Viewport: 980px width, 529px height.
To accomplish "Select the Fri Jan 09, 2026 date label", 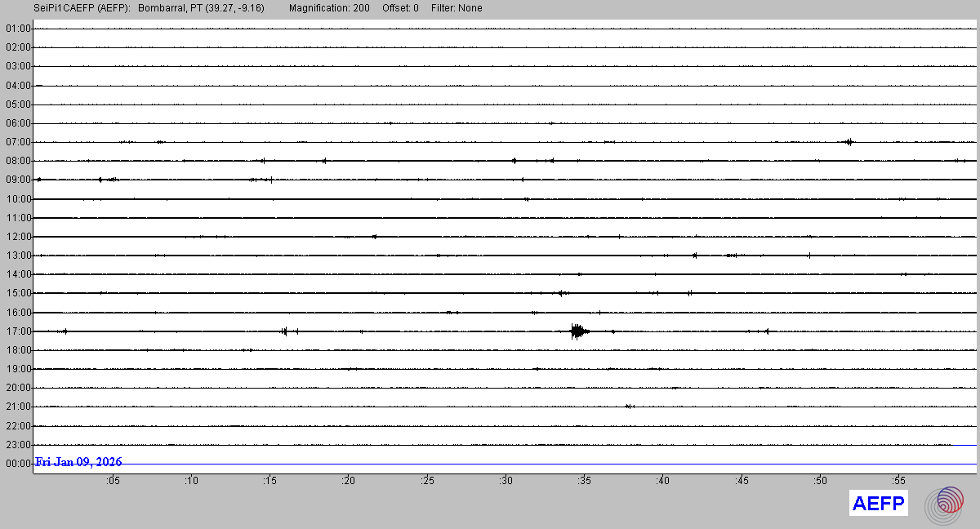I will [78, 462].
